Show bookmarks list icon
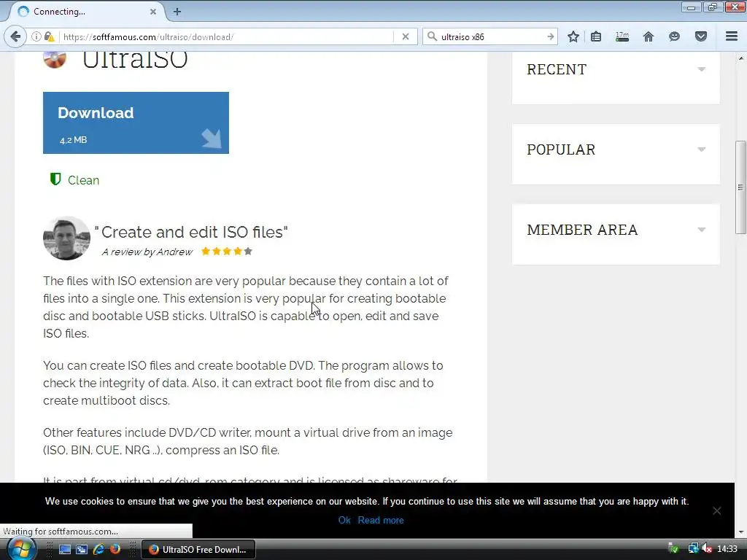The image size is (747, 560). (x=596, y=36)
